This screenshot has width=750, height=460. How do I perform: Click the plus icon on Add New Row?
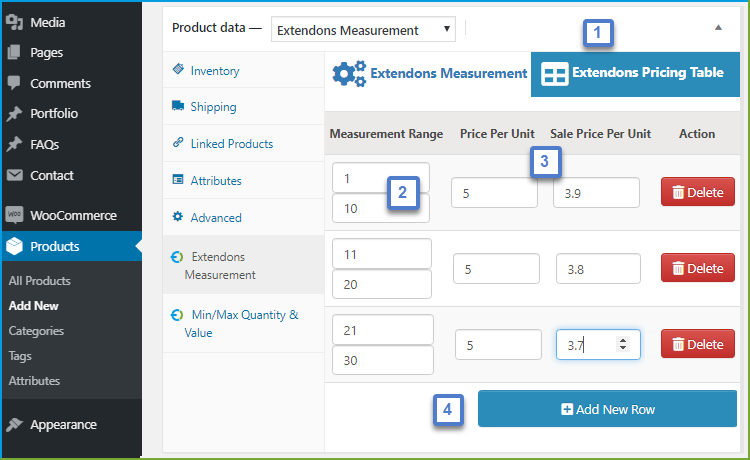pyautogui.click(x=567, y=409)
